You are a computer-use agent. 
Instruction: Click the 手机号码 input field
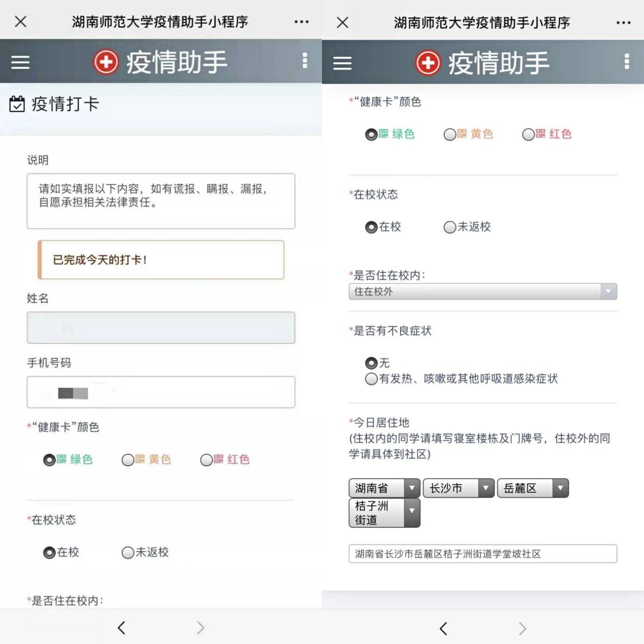[x=161, y=392]
